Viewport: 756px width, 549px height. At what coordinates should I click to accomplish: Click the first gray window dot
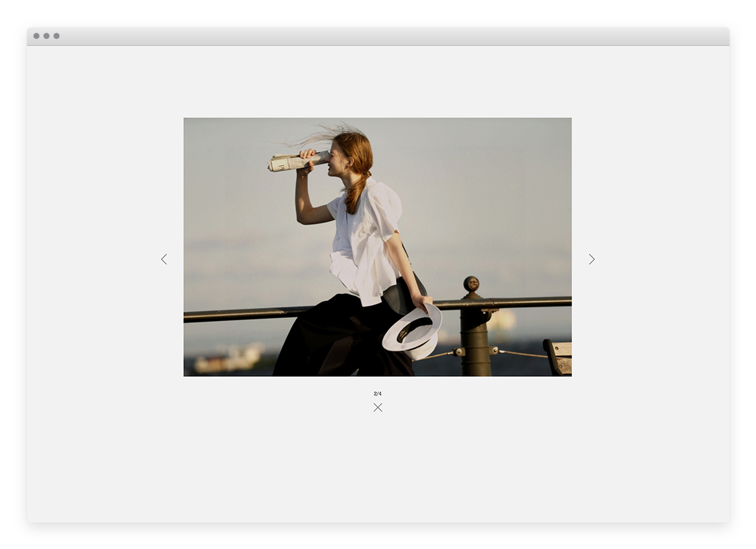tap(36, 36)
